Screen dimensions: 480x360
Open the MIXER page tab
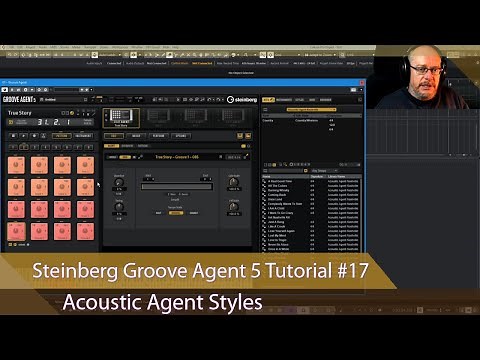(x=136, y=136)
